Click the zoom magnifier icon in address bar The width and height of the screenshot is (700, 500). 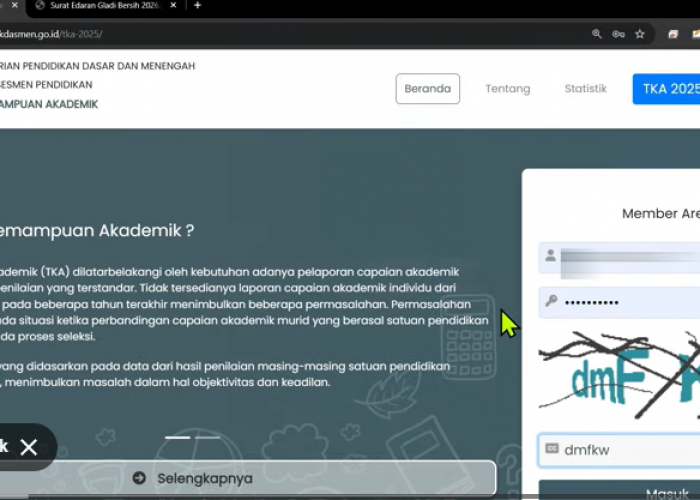596,34
